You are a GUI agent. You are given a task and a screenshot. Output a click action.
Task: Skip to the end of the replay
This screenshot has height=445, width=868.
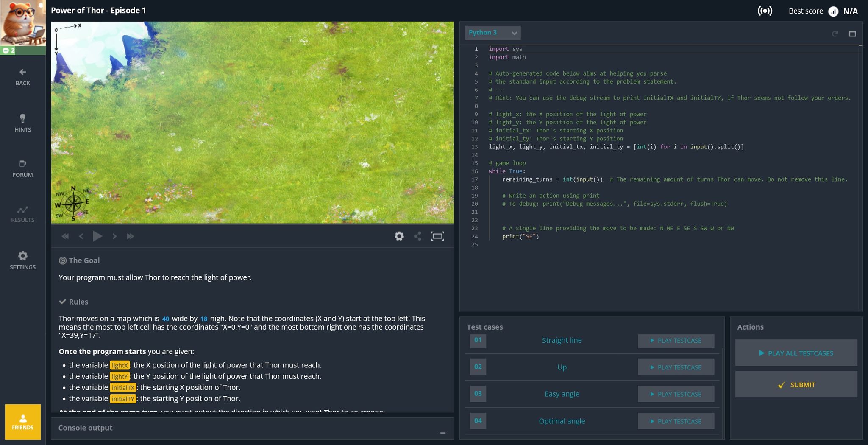(131, 236)
